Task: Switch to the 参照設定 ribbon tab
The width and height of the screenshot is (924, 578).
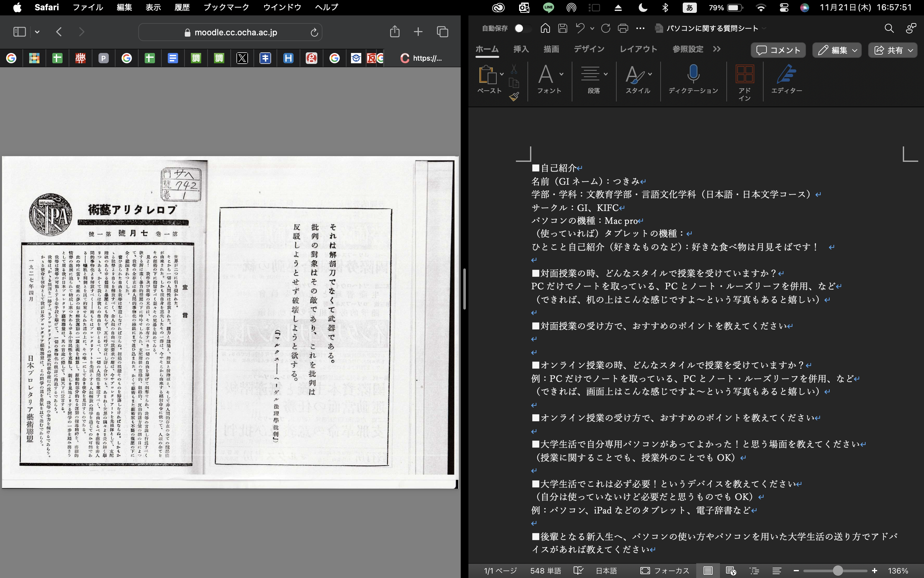Action: 688,49
